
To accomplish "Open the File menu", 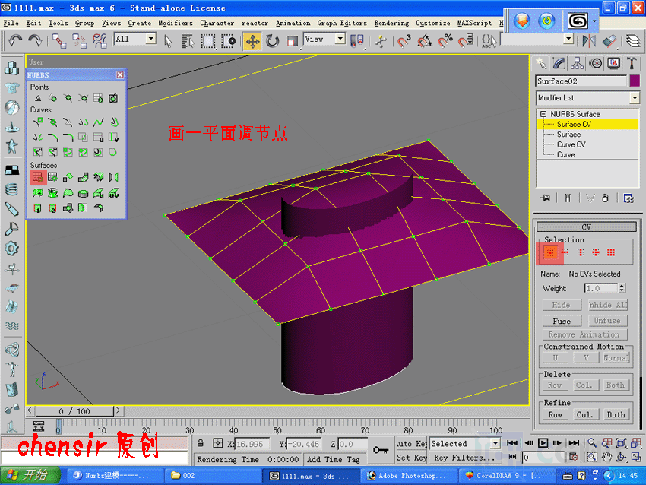I will click(11, 23).
